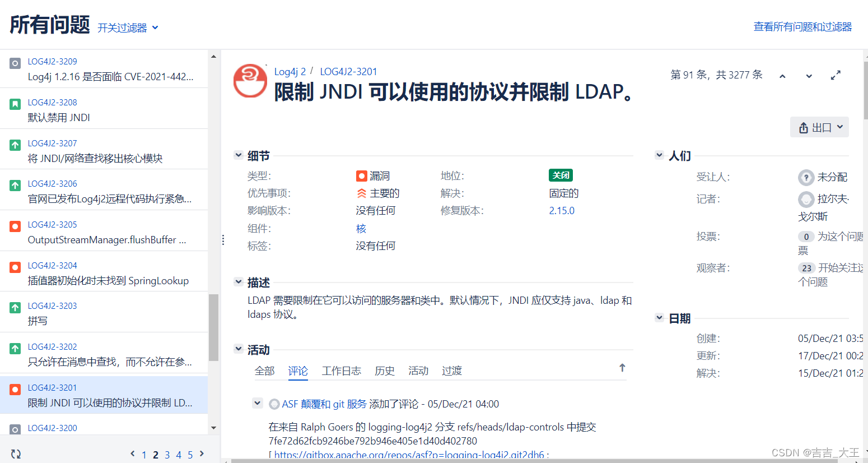Click the Log4j 2 project avatar icon
Image resolution: width=868 pixels, height=463 pixels.
tap(250, 81)
